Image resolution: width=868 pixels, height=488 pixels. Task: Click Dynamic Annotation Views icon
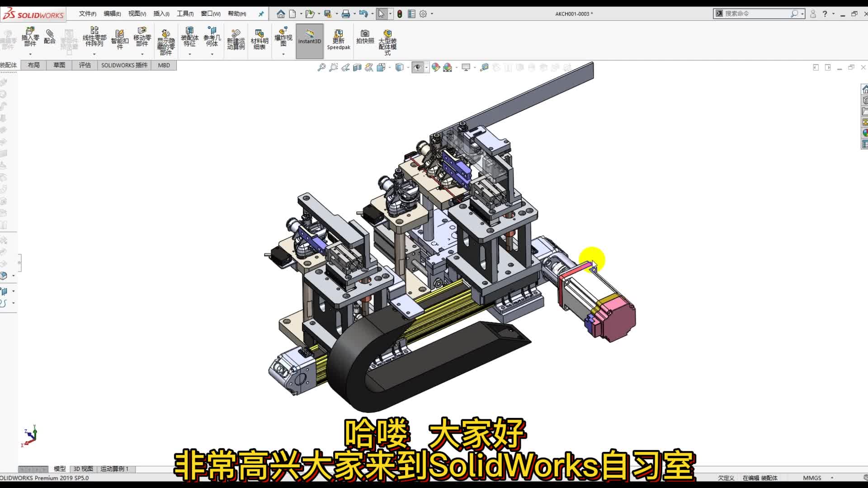coord(369,67)
